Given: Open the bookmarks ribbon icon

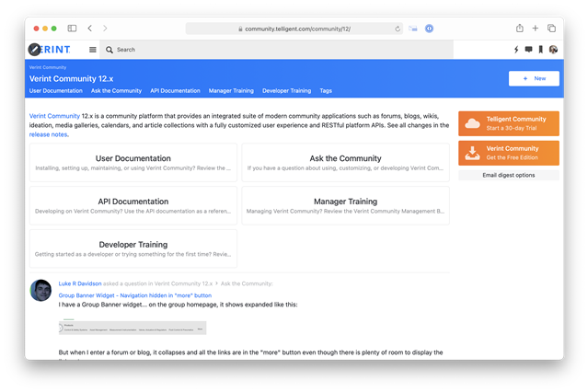Looking at the screenshot, I should click(541, 50).
